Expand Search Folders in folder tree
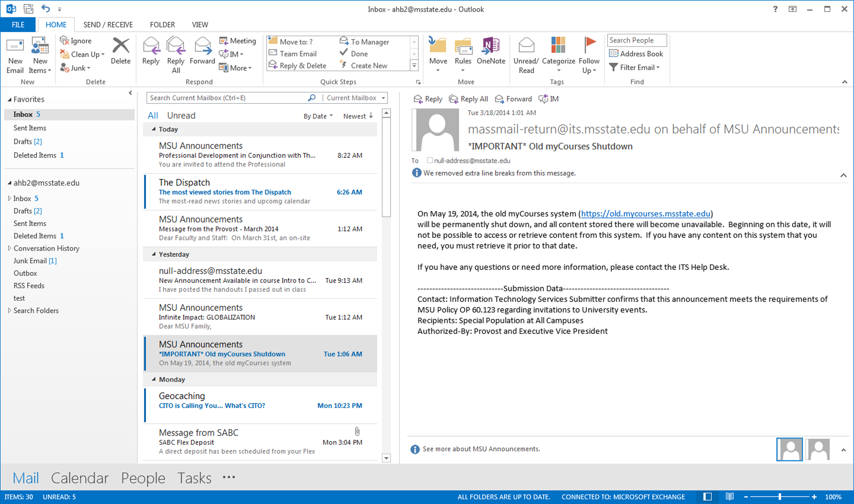 pos(9,311)
